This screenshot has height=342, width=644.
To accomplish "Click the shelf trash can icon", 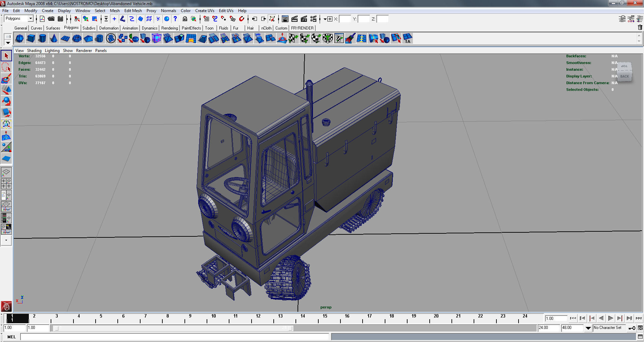I will [x=640, y=27].
